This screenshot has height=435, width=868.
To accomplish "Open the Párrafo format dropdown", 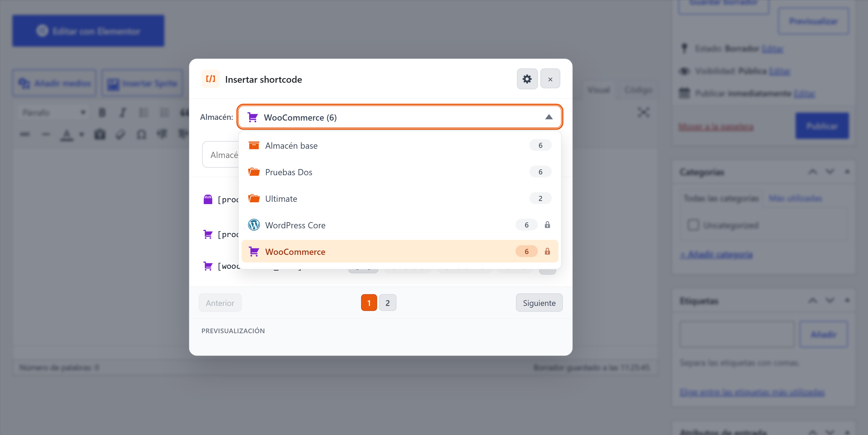I will click(x=54, y=113).
